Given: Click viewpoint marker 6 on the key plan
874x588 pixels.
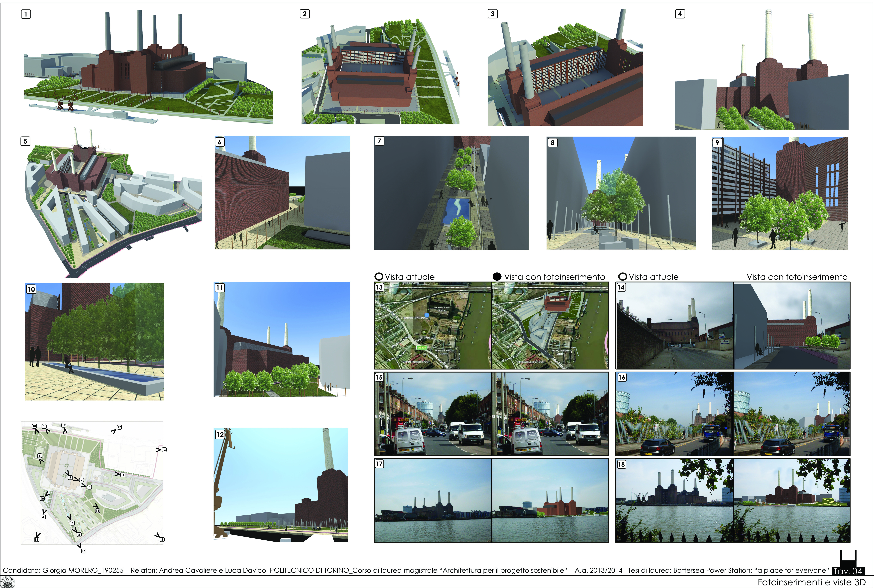Looking at the screenshot, I should pyautogui.click(x=39, y=456).
